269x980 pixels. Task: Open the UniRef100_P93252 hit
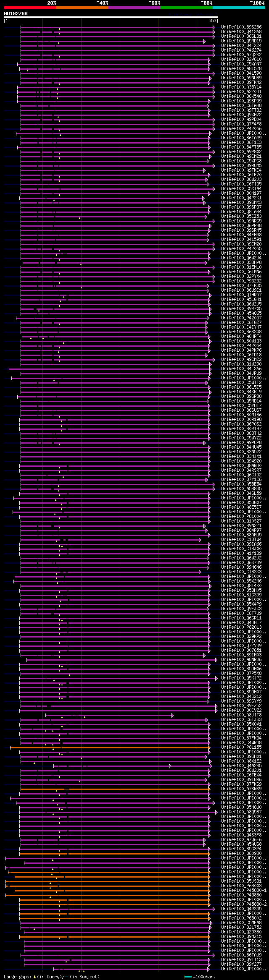pyautogui.click(x=241, y=281)
